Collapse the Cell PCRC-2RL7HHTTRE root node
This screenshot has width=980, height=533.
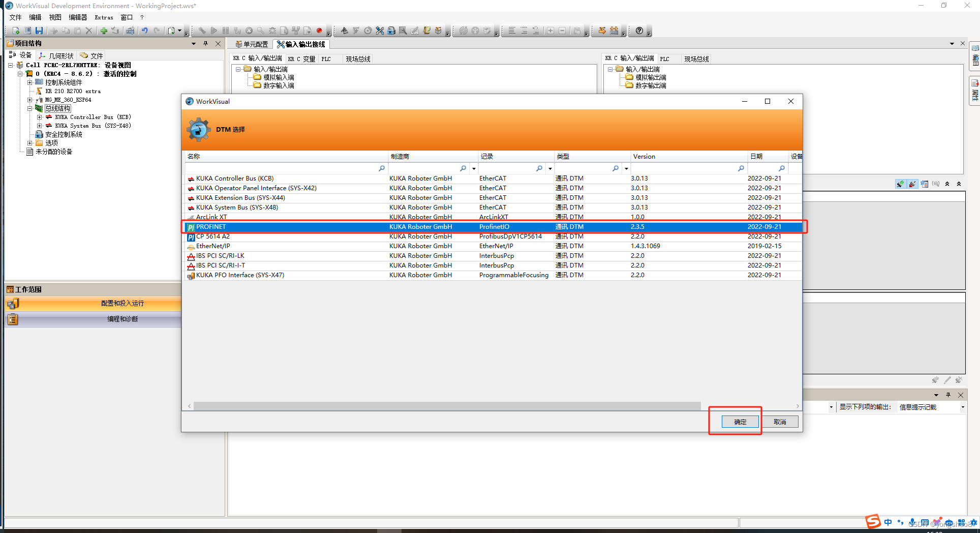[x=11, y=65]
